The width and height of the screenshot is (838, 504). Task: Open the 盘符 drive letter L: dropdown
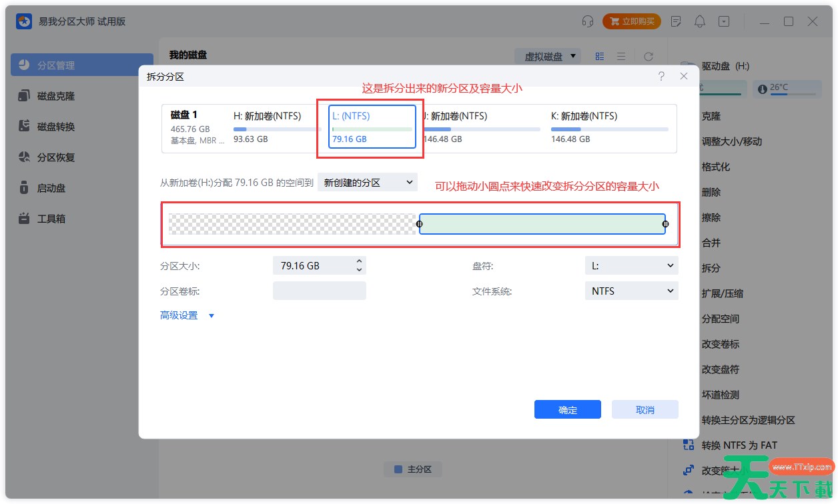click(x=631, y=265)
